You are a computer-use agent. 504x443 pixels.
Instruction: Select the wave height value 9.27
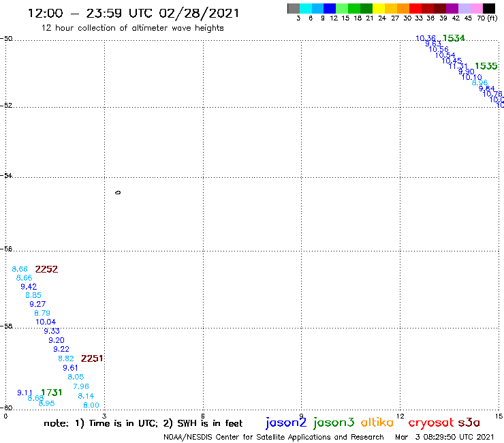coord(37,304)
